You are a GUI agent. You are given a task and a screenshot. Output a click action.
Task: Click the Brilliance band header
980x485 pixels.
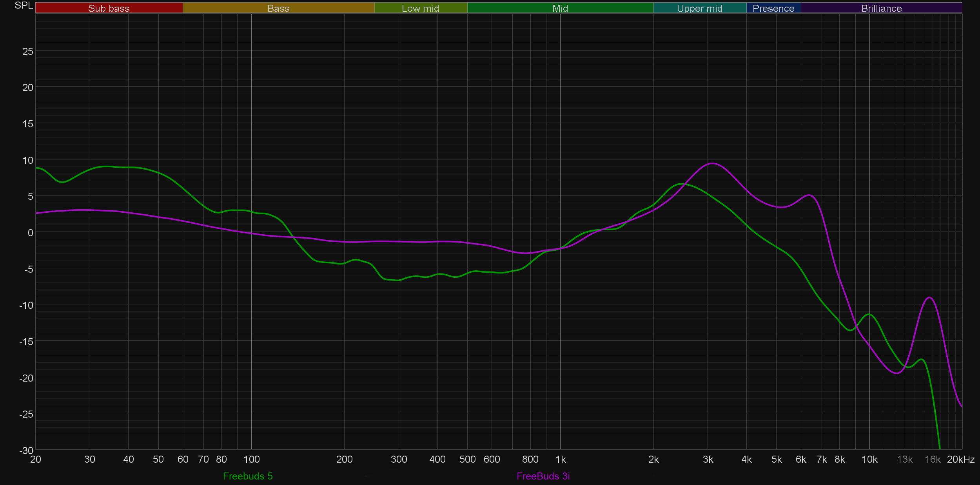click(881, 8)
